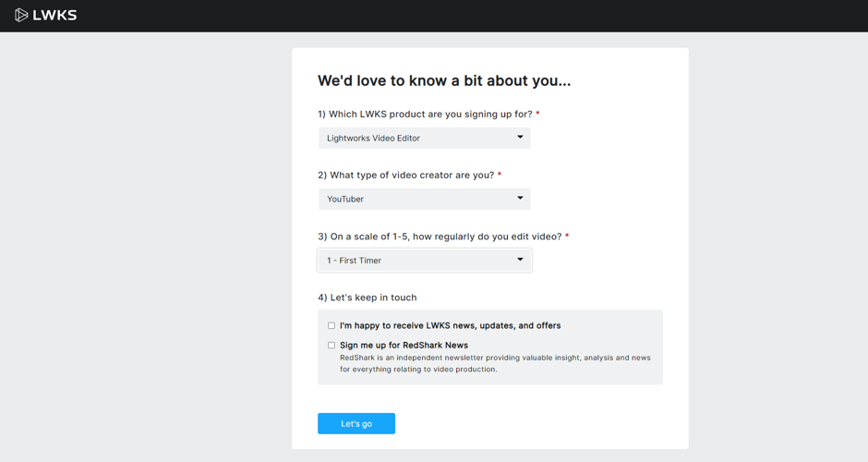Click the LWKS play-triangle logo icon
This screenshot has width=868, height=462.
(21, 15)
